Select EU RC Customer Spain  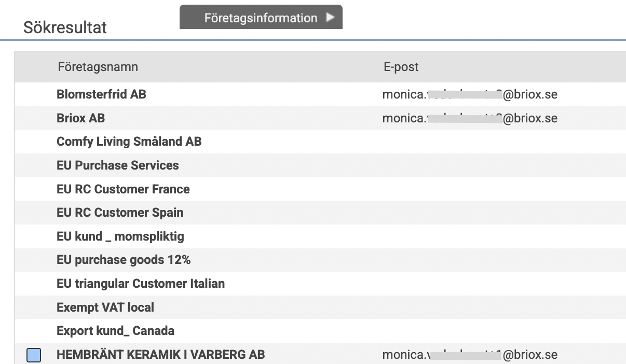120,213
